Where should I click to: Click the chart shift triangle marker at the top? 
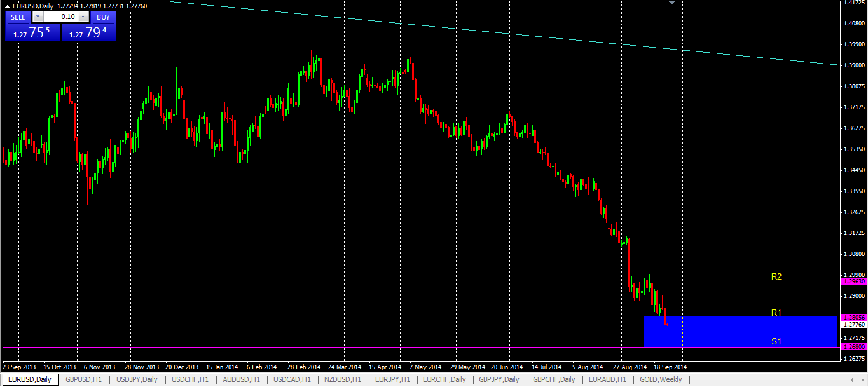tap(672, 3)
